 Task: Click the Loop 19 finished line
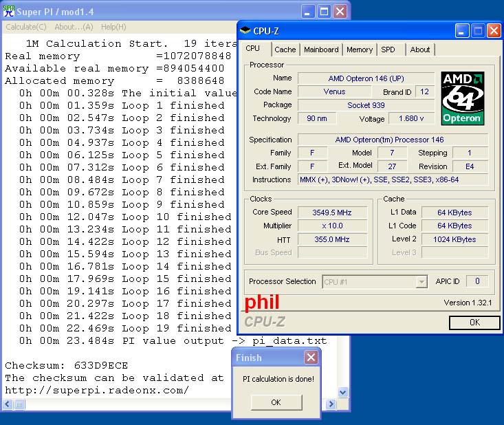pos(125,328)
